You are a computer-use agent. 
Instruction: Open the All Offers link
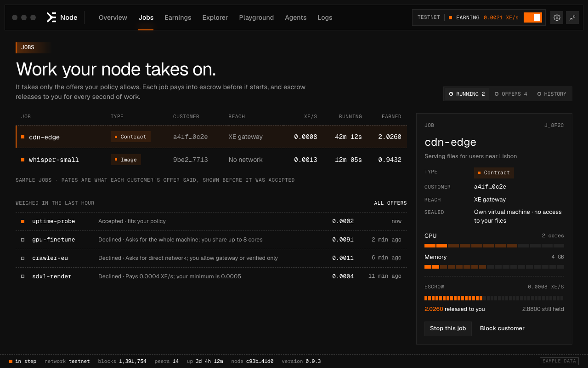pyautogui.click(x=390, y=203)
